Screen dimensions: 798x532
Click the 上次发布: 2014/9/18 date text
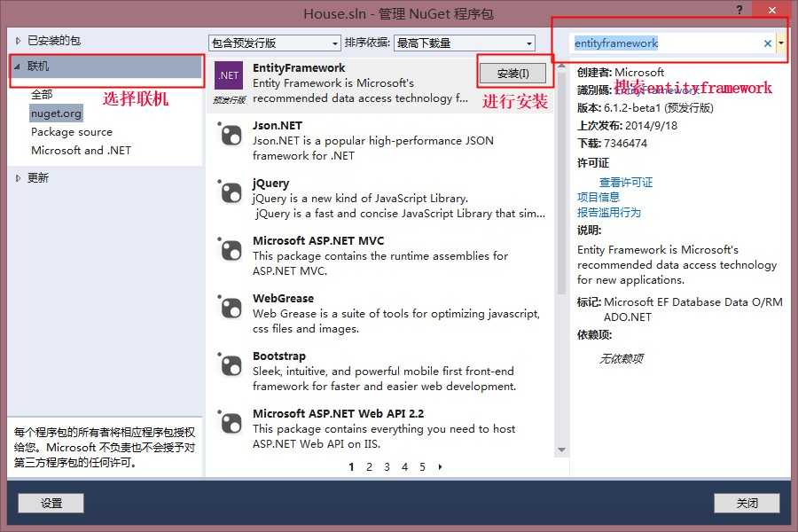pos(627,126)
